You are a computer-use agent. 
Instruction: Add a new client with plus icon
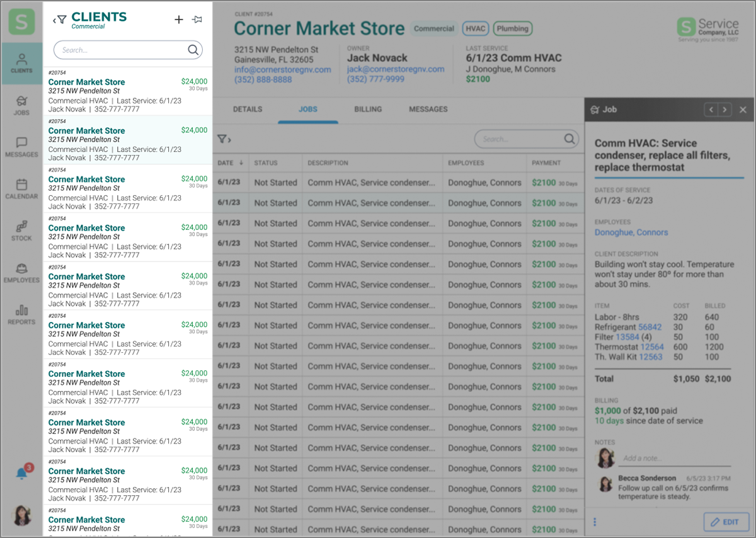click(x=179, y=20)
